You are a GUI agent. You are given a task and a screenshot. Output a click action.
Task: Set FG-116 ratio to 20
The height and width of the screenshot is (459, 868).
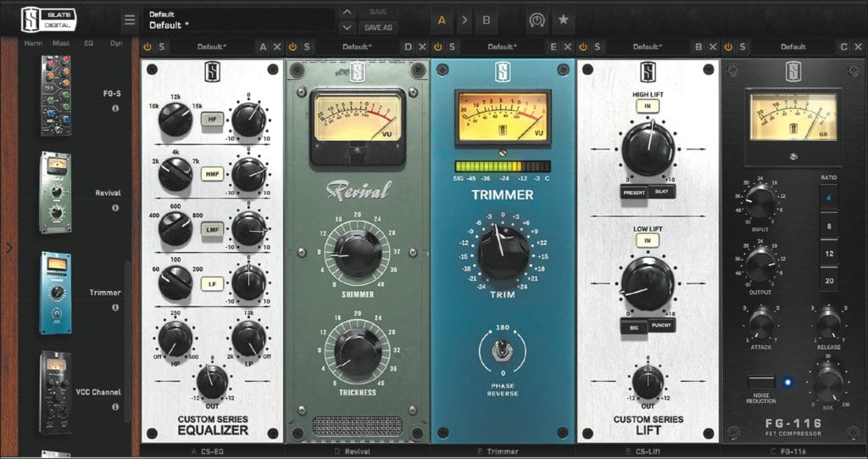pyautogui.click(x=829, y=281)
